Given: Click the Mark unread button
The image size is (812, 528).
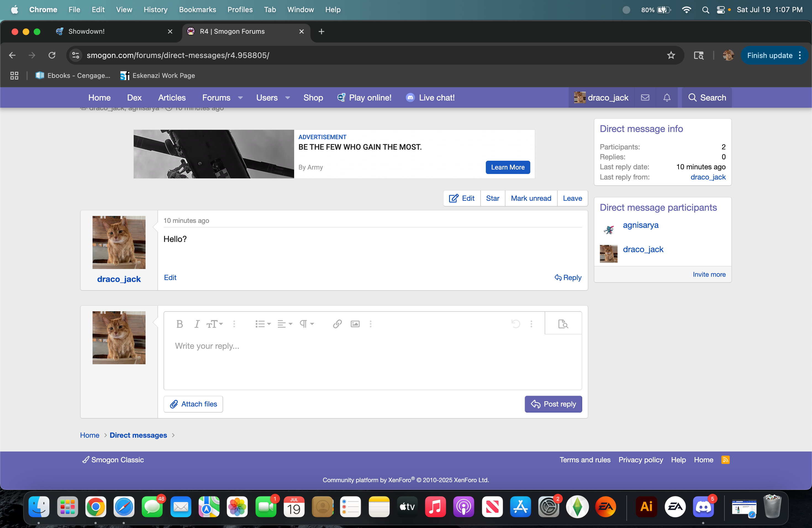Looking at the screenshot, I should coord(531,198).
